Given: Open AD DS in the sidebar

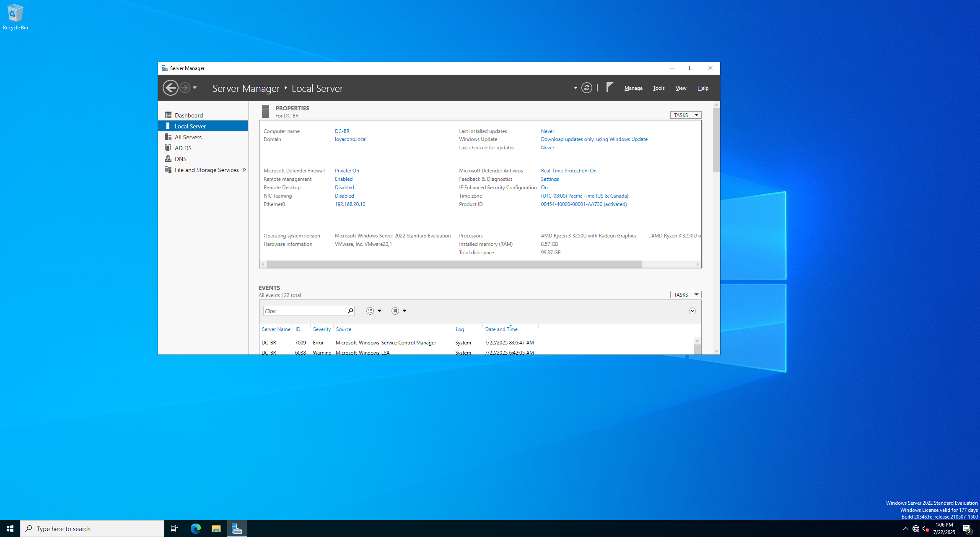Looking at the screenshot, I should [x=203, y=148].
